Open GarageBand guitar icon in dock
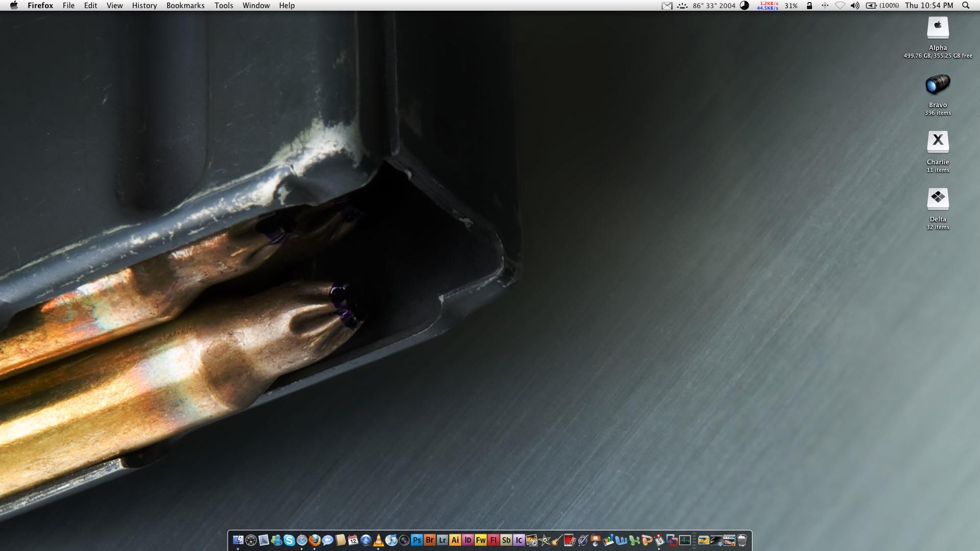 coord(557,540)
